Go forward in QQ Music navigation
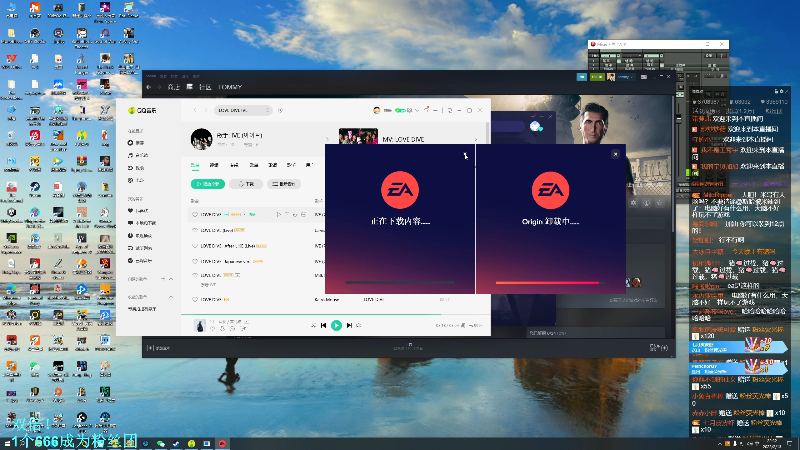Image resolution: width=800 pixels, height=450 pixels. coord(206,110)
